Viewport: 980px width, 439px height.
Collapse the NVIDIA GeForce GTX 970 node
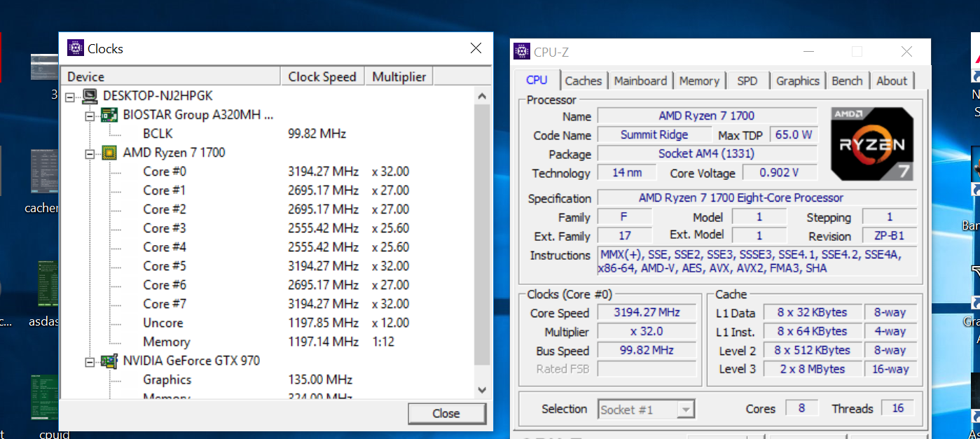89,361
